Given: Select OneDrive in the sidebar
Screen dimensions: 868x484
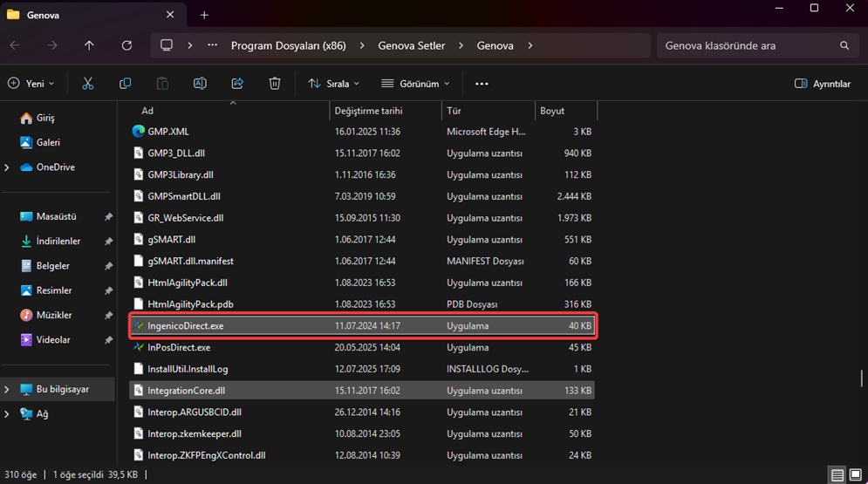Looking at the screenshot, I should pos(48,167).
